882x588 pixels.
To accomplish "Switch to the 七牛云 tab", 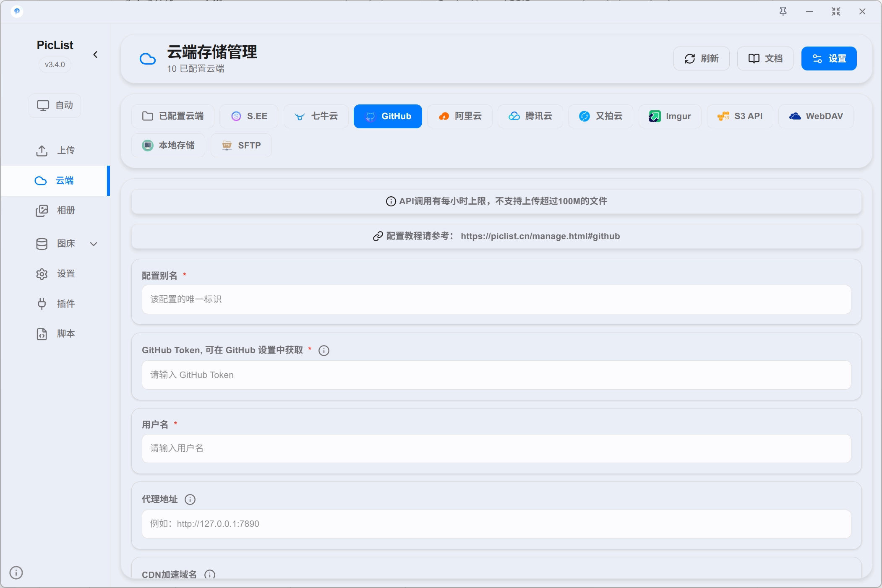I will tap(316, 116).
